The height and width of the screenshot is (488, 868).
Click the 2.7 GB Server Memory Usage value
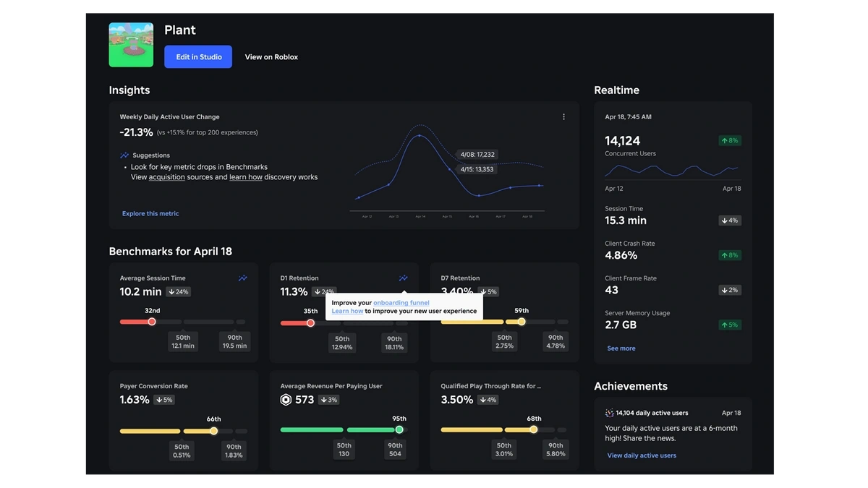pyautogui.click(x=621, y=325)
